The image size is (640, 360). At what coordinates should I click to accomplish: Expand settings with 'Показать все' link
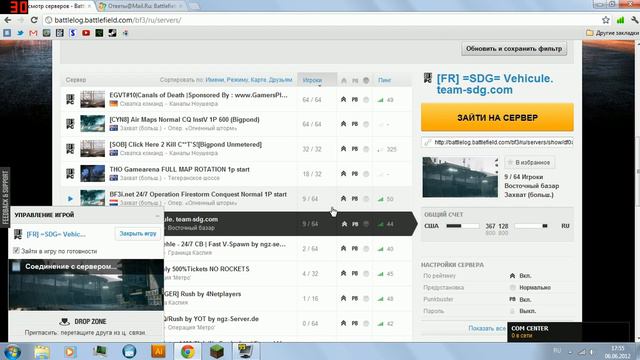click(x=487, y=328)
